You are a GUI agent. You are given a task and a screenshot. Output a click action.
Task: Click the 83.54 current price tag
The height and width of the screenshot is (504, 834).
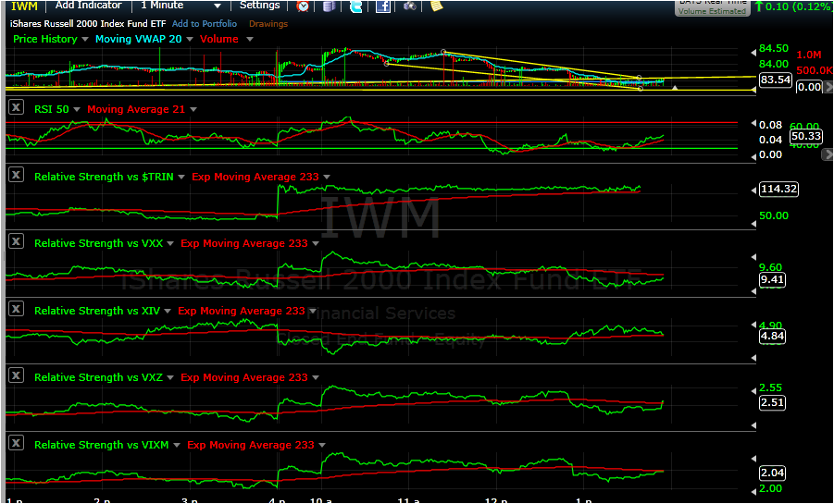coord(776,80)
